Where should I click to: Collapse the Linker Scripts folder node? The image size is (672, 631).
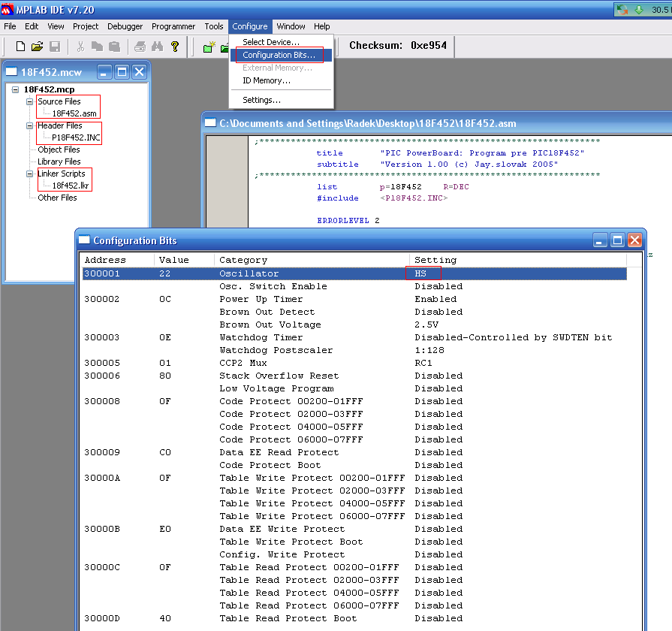(x=29, y=174)
